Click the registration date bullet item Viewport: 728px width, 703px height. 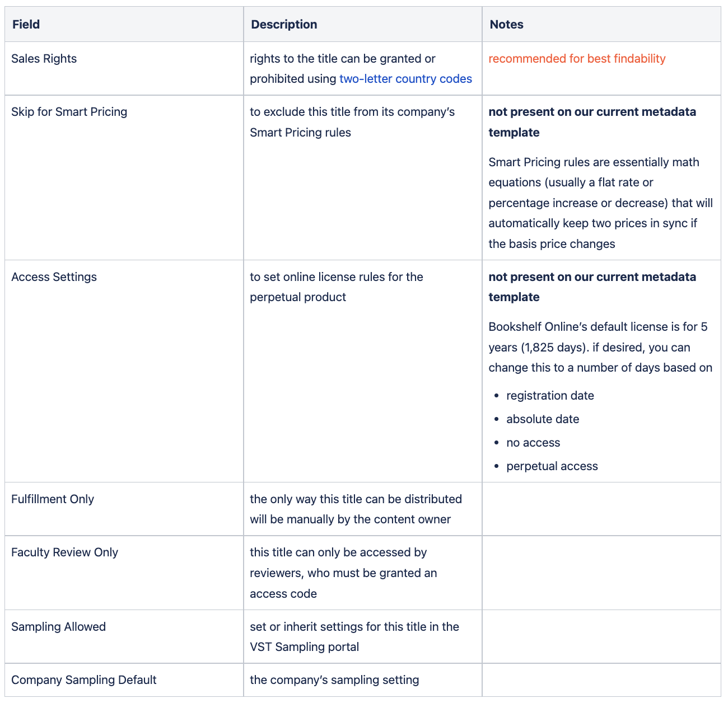[550, 396]
